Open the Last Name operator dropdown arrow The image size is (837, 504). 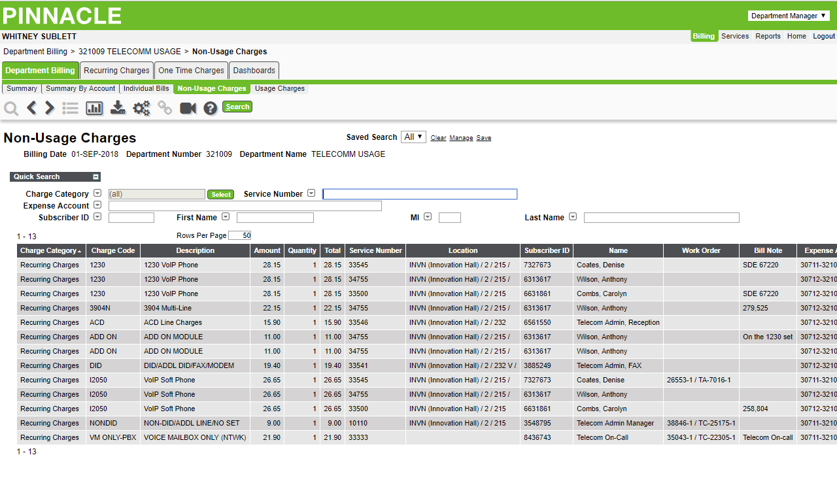[x=573, y=217]
